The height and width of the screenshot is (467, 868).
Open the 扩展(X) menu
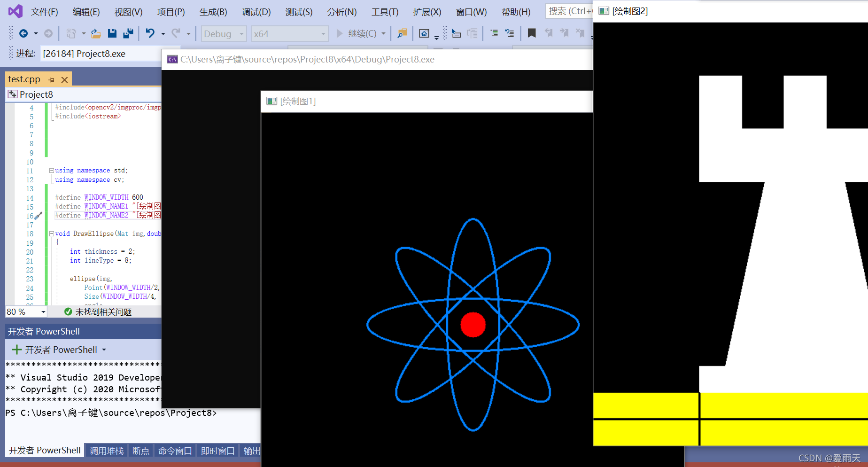[427, 12]
